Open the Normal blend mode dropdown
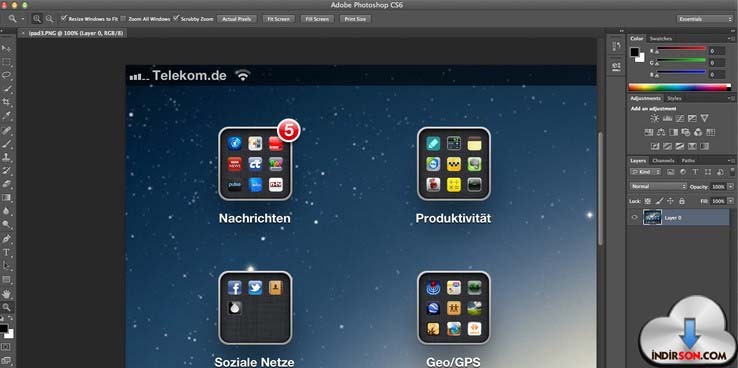Screen dimensions: 738x368 tap(658, 186)
